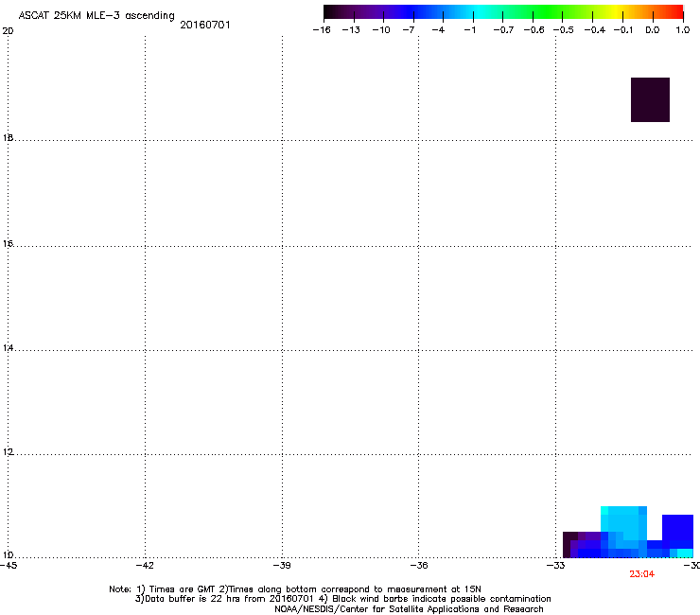Click the -16 colorbar label
Viewport: 700px width, 615px height.
tap(322, 30)
